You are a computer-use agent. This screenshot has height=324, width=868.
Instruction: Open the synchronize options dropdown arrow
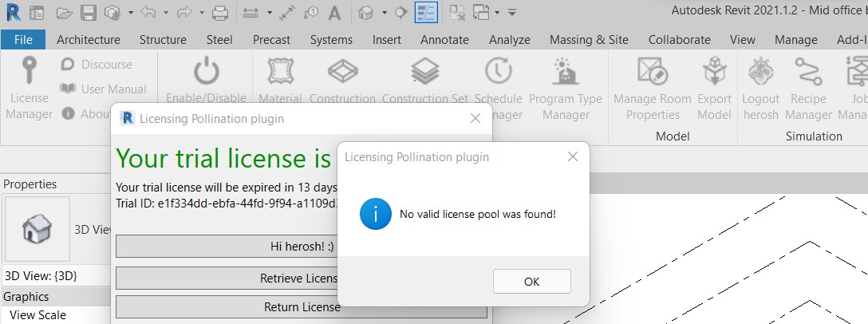click(131, 13)
